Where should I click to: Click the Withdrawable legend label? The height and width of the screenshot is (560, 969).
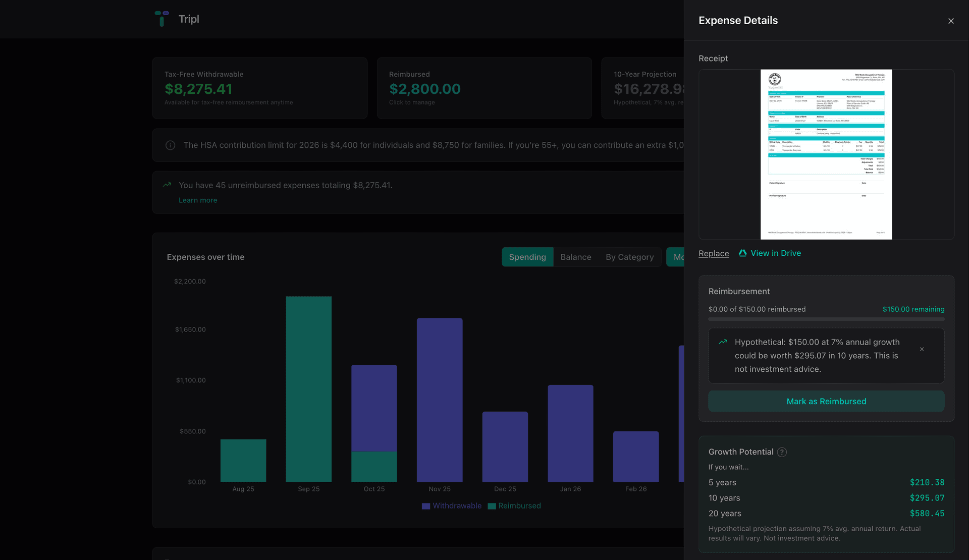457,506
